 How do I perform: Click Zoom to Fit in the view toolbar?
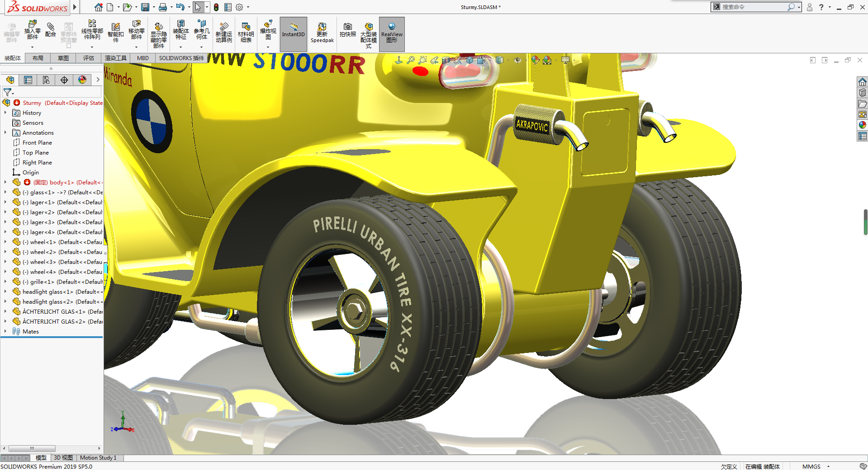click(411, 60)
